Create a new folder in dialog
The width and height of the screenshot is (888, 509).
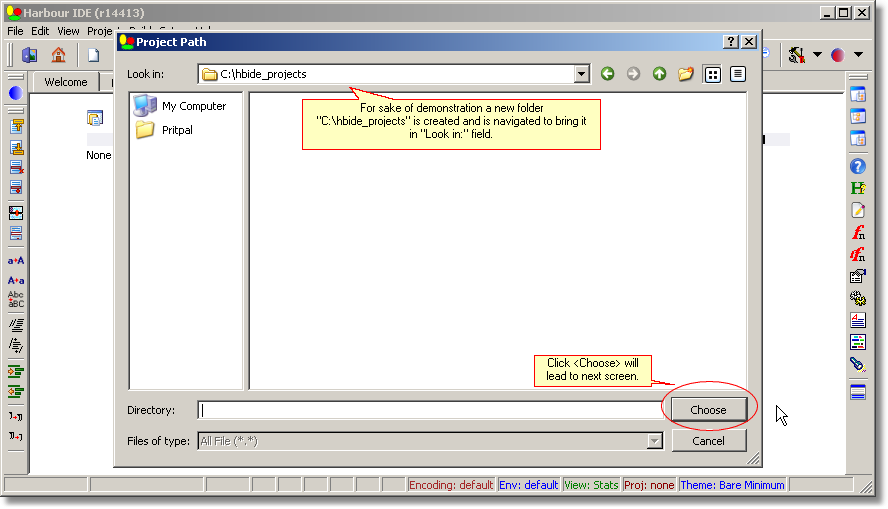coord(685,74)
